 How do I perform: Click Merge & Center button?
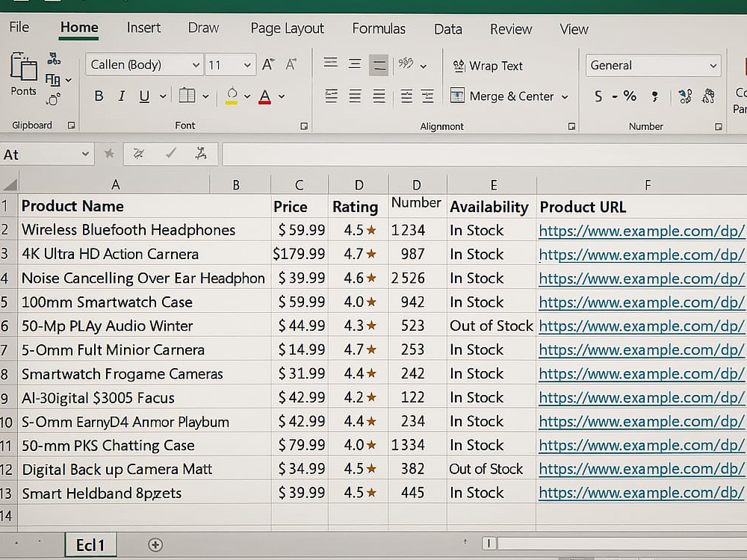[x=502, y=96]
